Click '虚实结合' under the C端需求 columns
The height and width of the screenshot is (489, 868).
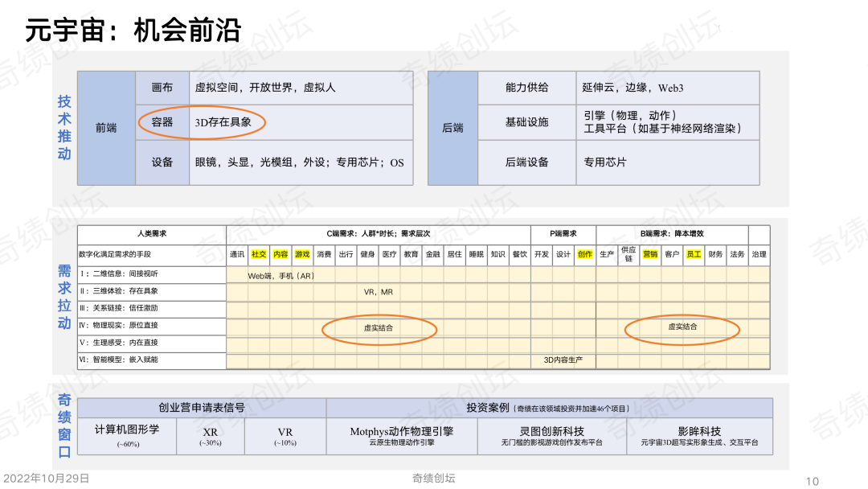378,328
